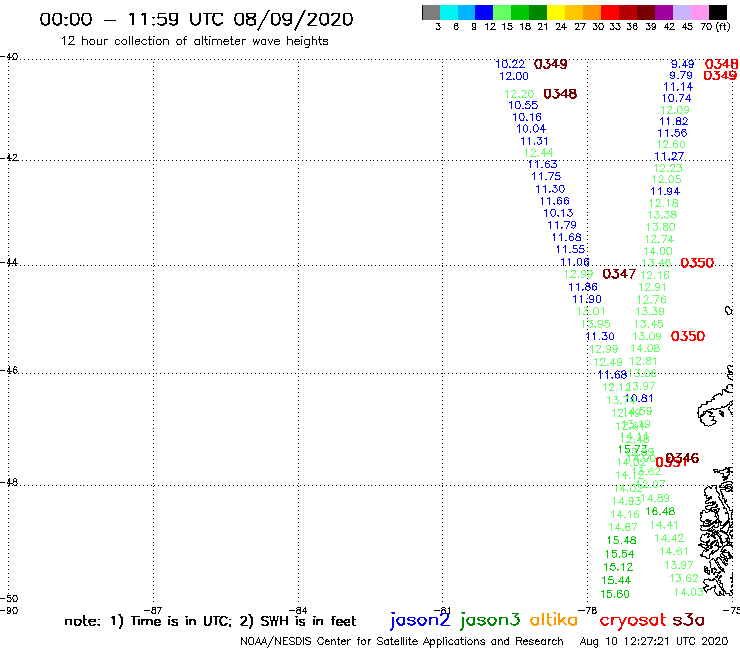Click the dark green value 16.48
The width and height of the screenshot is (740, 650).
pyautogui.click(x=660, y=511)
